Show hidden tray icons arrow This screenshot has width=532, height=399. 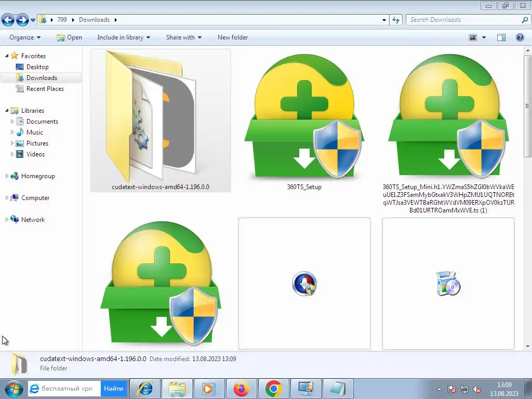point(439,389)
